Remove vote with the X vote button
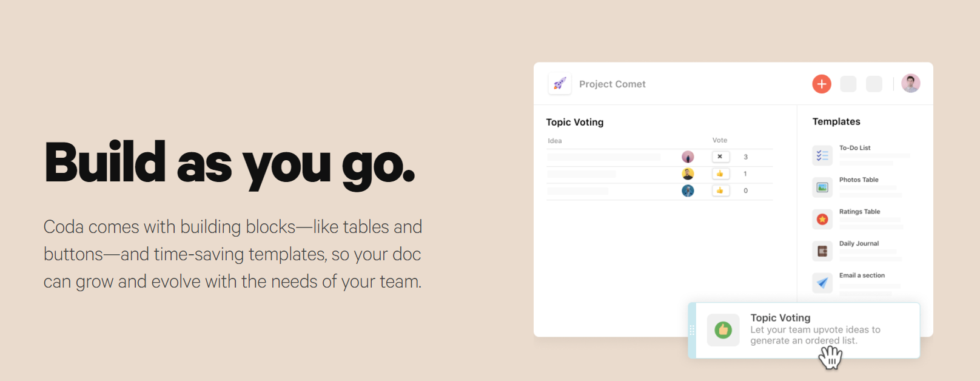Image resolution: width=980 pixels, height=381 pixels. point(720,157)
